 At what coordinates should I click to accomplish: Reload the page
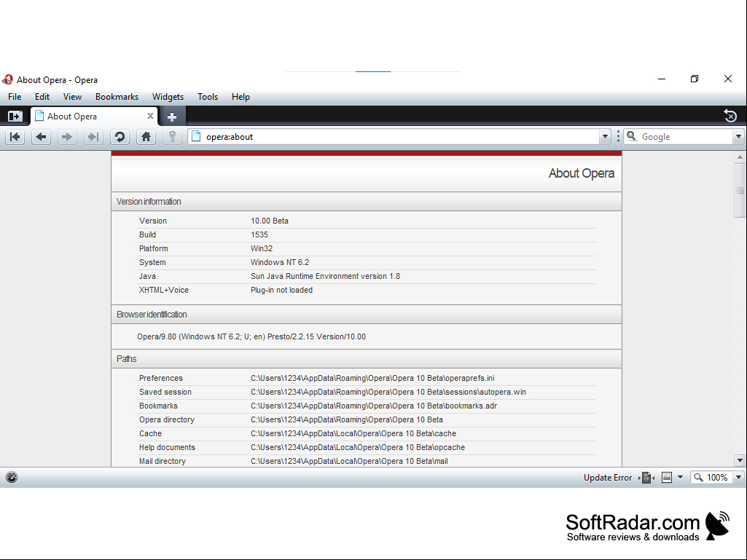point(120,137)
